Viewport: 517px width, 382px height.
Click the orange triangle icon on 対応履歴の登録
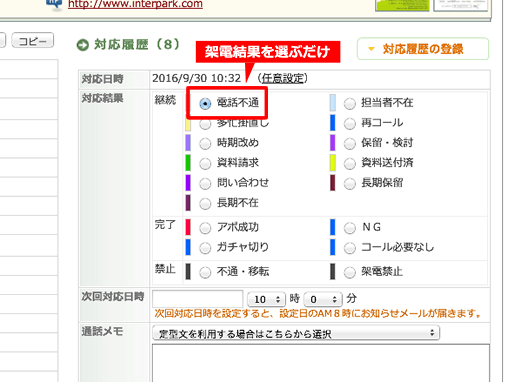[371, 49]
